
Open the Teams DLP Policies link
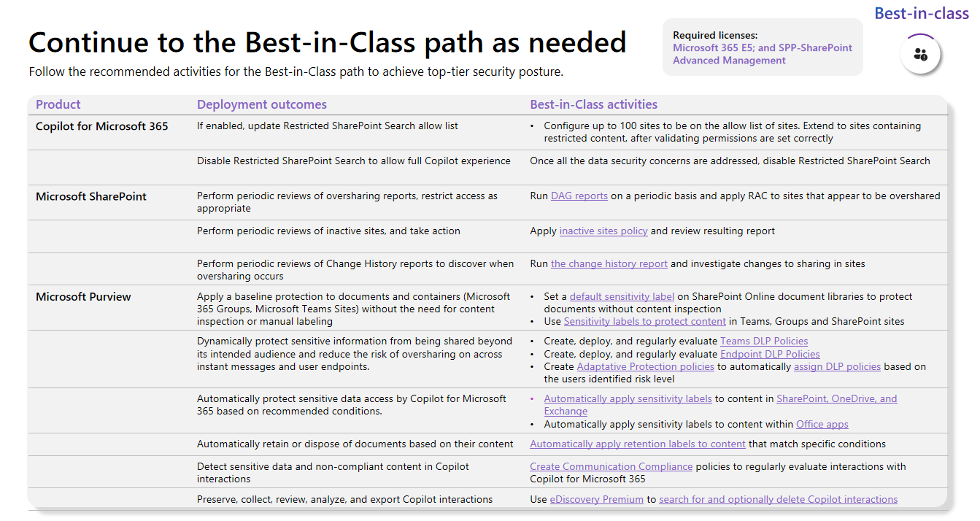pyautogui.click(x=764, y=341)
